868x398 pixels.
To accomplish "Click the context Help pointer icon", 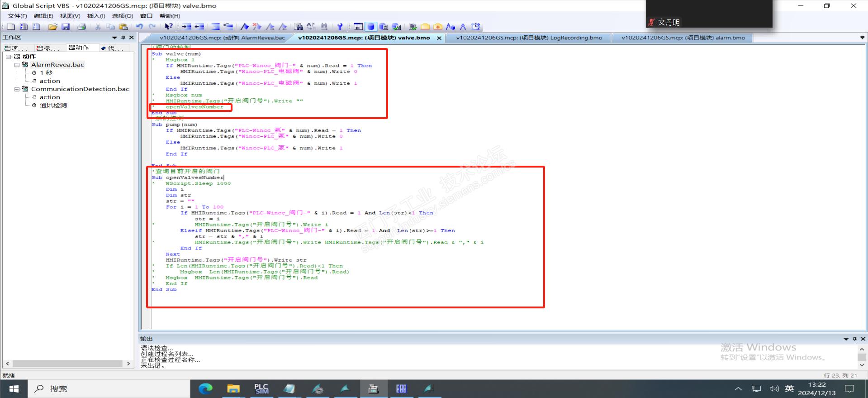I will [168, 26].
